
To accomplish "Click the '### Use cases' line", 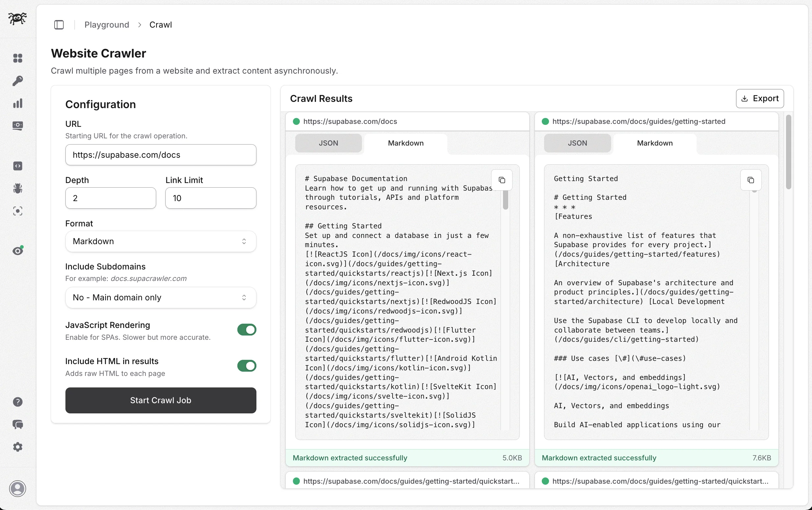I will point(620,359).
